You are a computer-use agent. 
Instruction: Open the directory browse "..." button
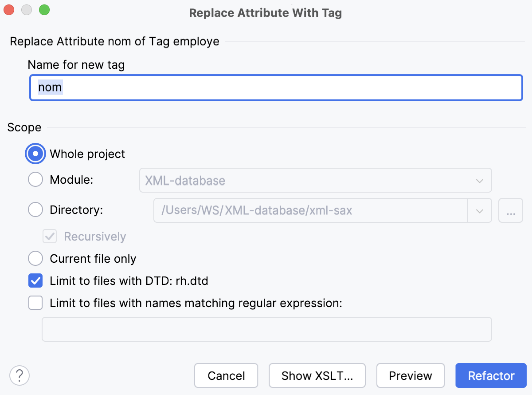tap(510, 210)
